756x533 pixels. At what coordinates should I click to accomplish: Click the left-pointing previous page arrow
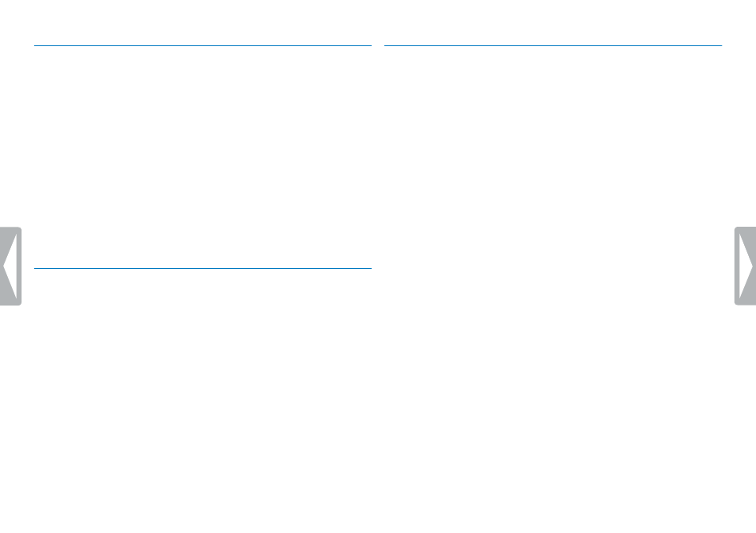10,266
